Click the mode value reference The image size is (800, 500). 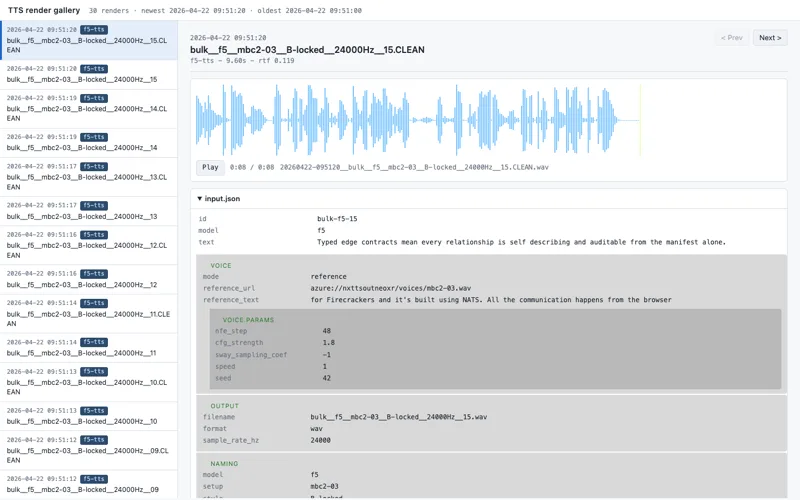(x=329, y=277)
